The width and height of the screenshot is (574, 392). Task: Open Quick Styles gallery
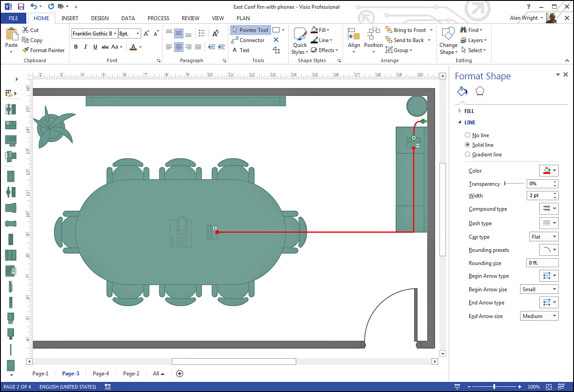(x=300, y=41)
